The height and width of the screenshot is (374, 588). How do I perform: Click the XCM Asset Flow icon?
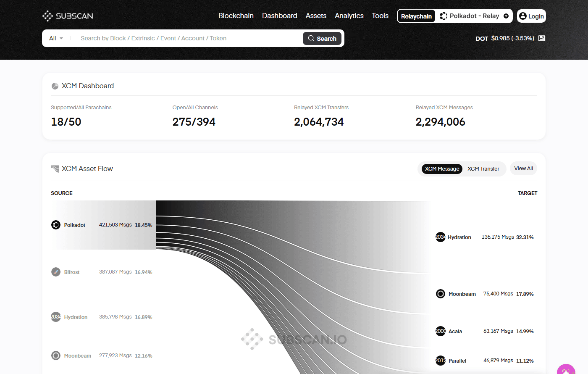click(55, 169)
